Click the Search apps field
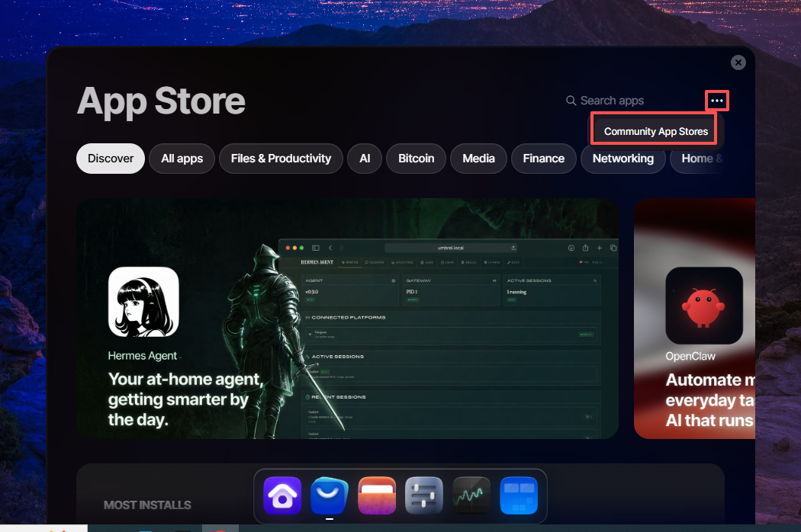 tap(612, 101)
